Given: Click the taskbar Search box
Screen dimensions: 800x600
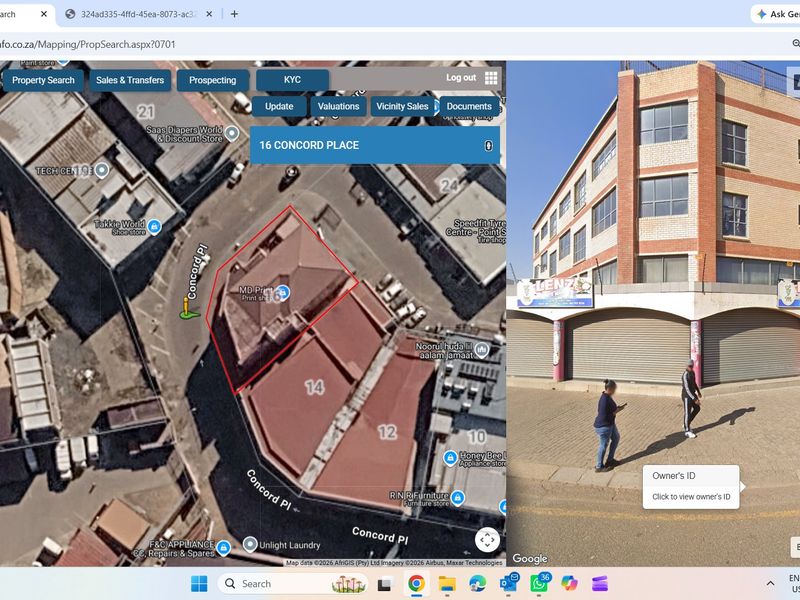Looking at the screenshot, I should 293,584.
